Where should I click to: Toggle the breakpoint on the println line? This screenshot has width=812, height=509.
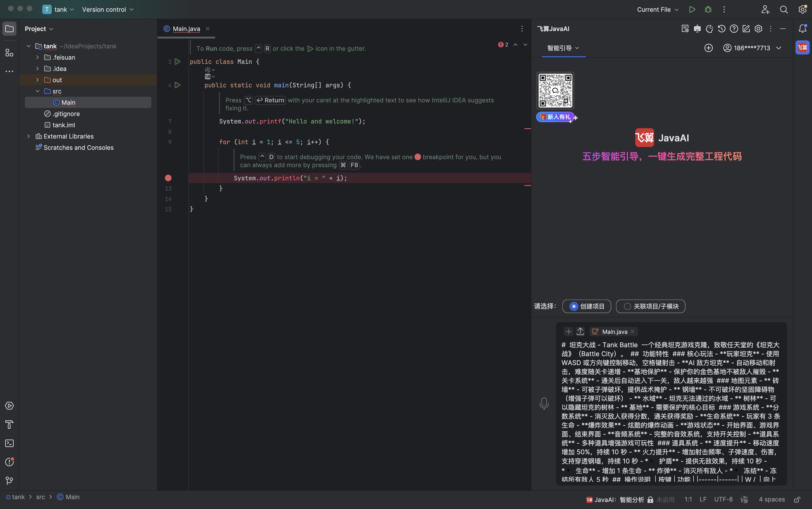click(x=168, y=178)
